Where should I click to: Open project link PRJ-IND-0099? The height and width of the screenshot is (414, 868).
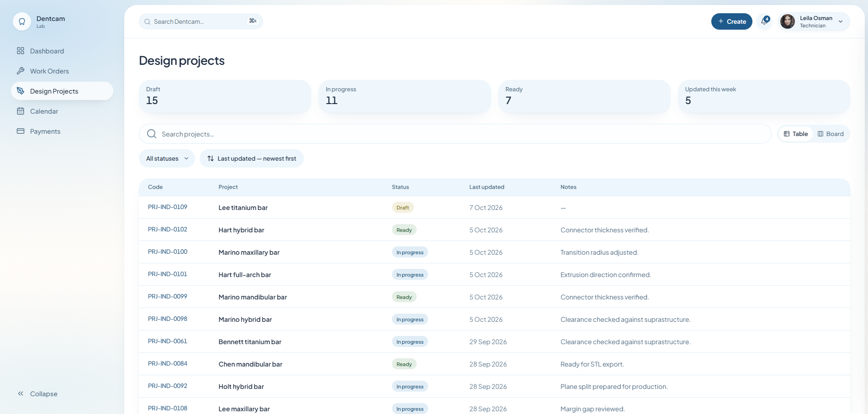pos(168,296)
